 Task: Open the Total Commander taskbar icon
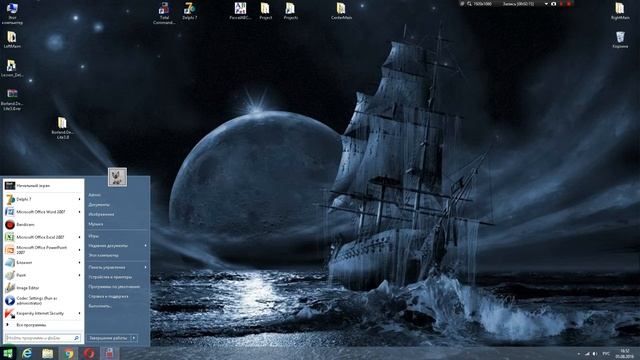[x=109, y=353]
